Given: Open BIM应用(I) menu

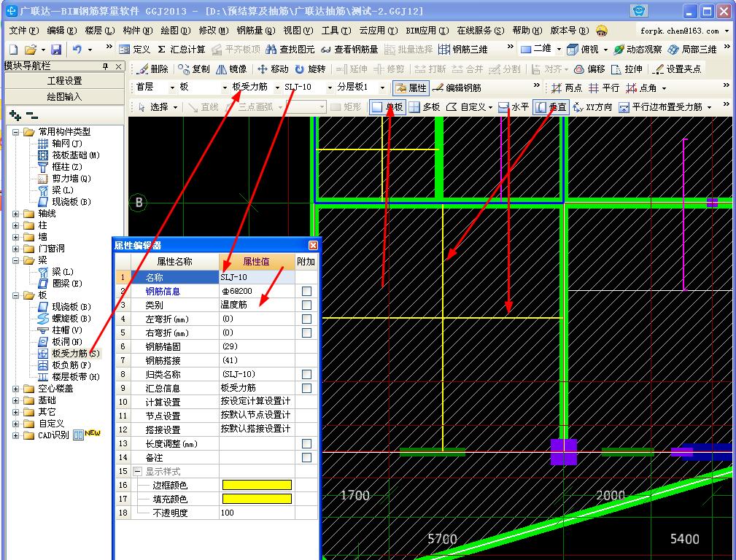Looking at the screenshot, I should 427,31.
